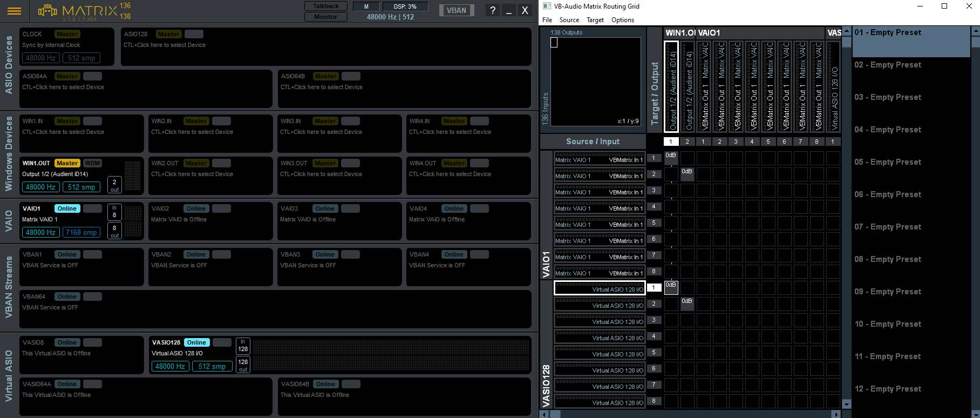
Task: Click the ASIO64B device selection slot
Action: click(404, 89)
